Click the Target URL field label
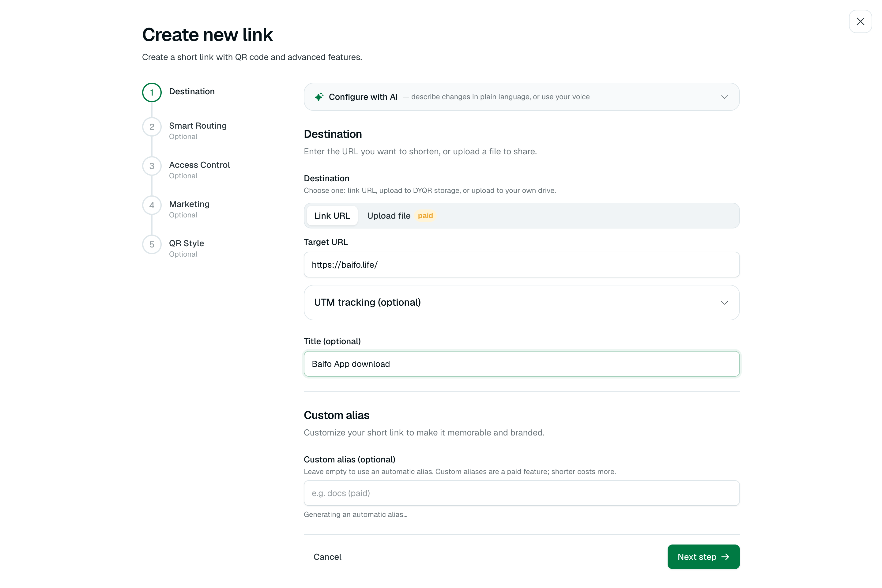The width and height of the screenshot is (882, 588). point(326,242)
